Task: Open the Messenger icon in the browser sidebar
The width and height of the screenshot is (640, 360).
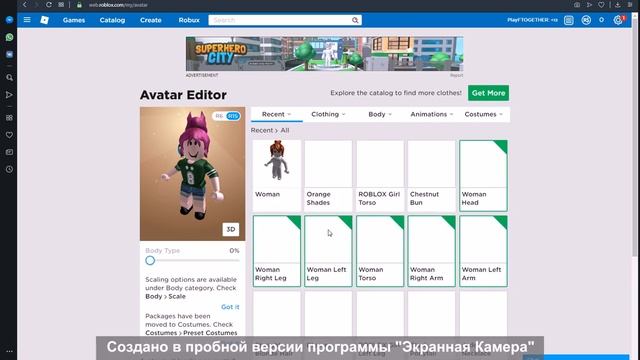Action: tap(9, 20)
